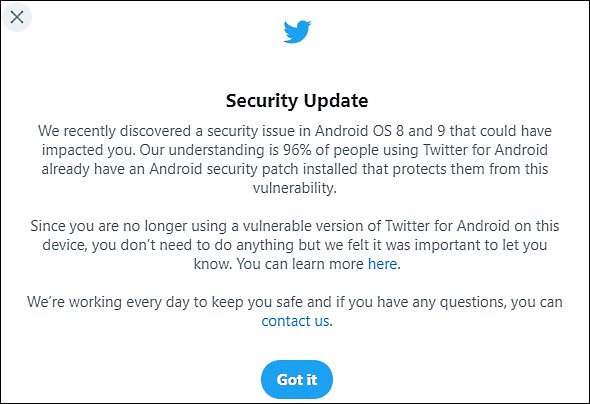Image resolution: width=590 pixels, height=404 pixels.
Task: Dismiss the notice with Got it
Action: pos(297,379)
